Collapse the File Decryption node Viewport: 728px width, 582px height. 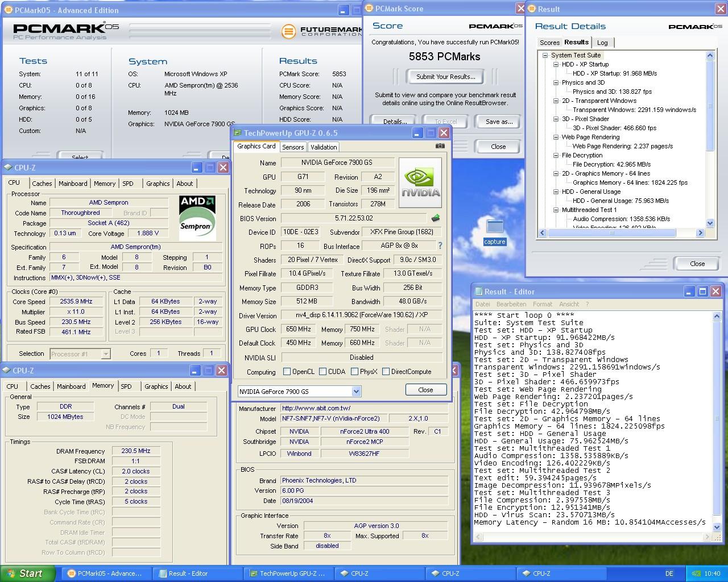tap(556, 155)
